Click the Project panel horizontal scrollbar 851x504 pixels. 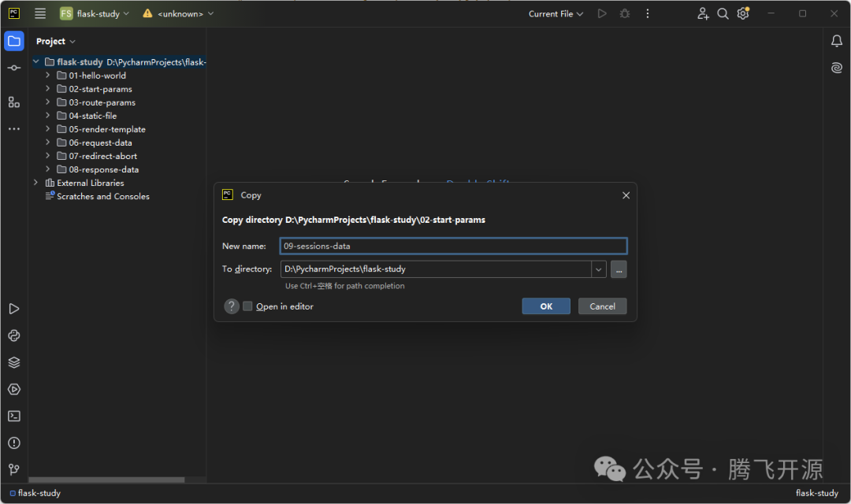pos(106,480)
